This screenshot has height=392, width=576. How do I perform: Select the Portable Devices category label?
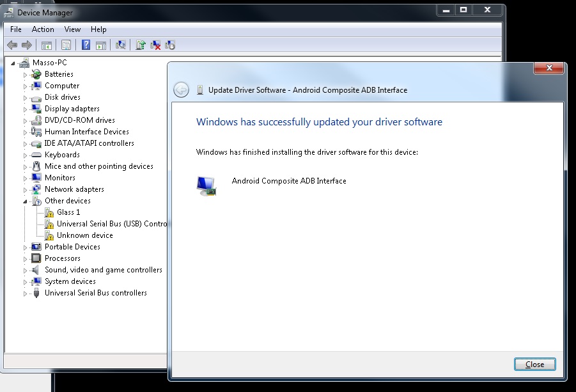pyautogui.click(x=72, y=246)
